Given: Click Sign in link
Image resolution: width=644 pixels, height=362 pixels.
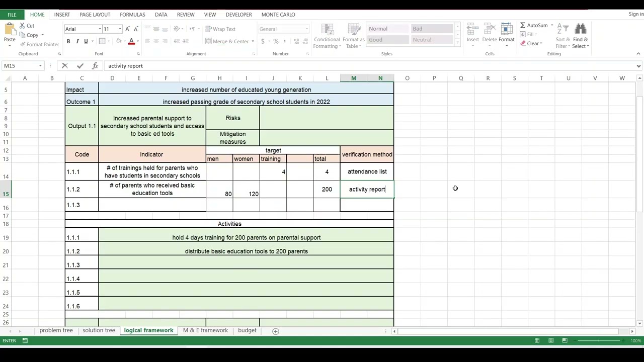Looking at the screenshot, I should tap(636, 14).
